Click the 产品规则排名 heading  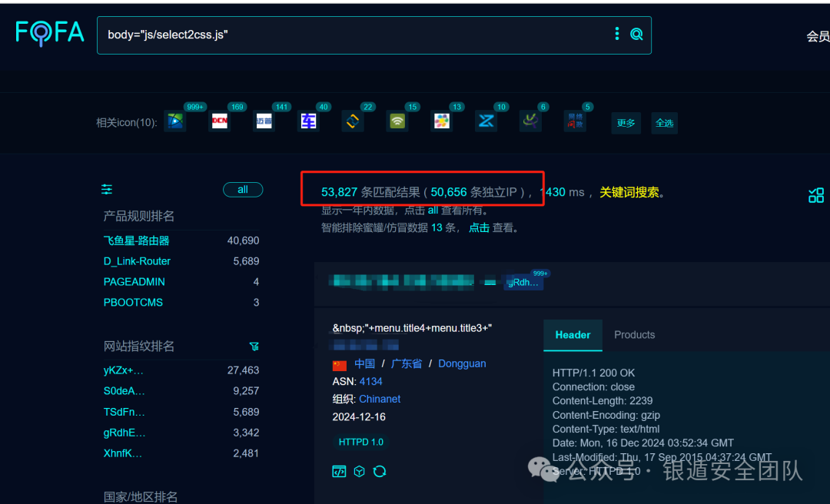click(138, 216)
